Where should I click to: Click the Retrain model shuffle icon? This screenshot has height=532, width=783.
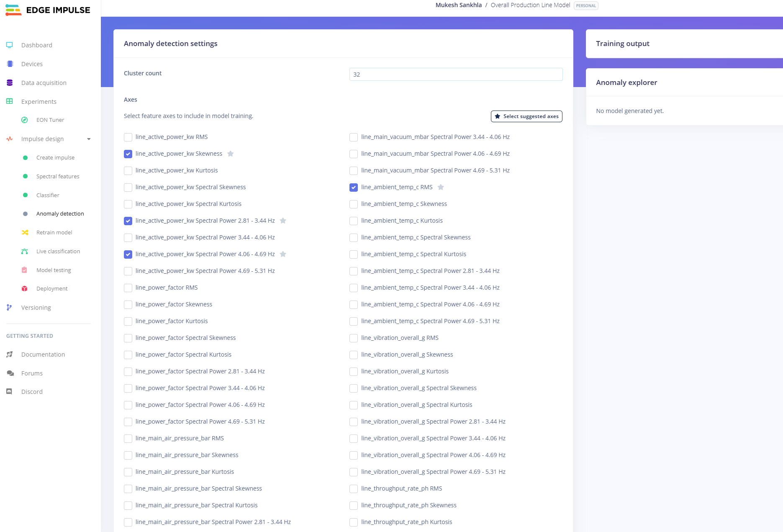25,232
